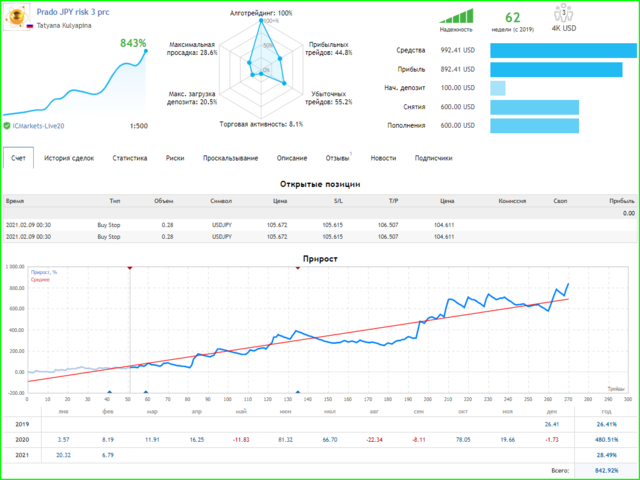640x480 pixels.
Task: Toggle Прирост, % series in chart legend
Action: coord(45,272)
